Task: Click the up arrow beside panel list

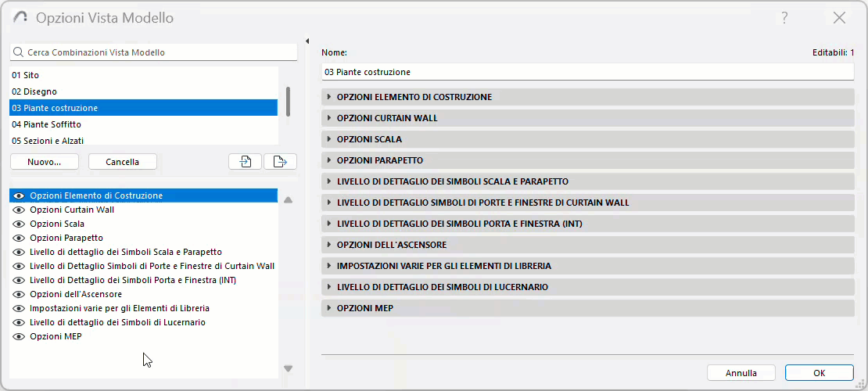Action: click(x=288, y=200)
